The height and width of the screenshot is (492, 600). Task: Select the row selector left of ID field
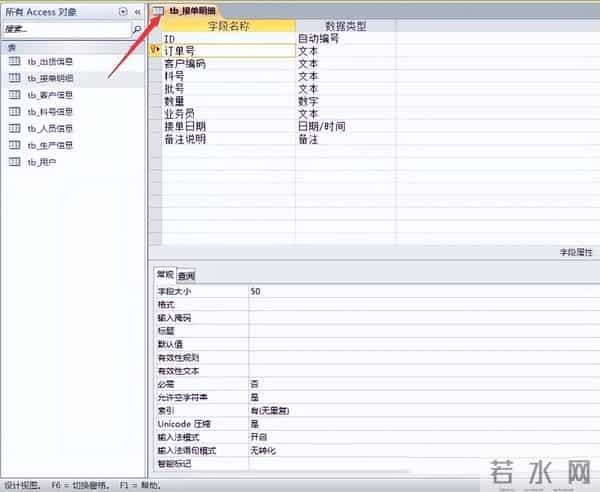(155, 38)
